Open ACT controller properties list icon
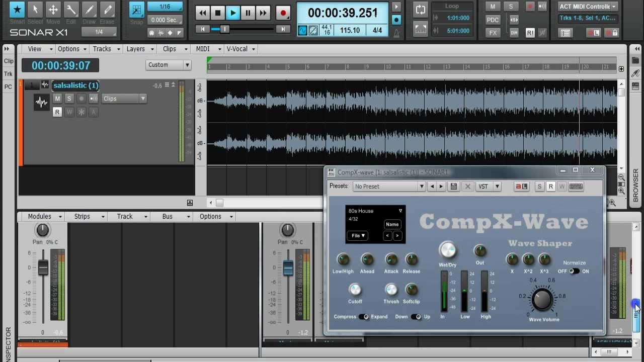Screen dimensions: 644x362 [566, 33]
